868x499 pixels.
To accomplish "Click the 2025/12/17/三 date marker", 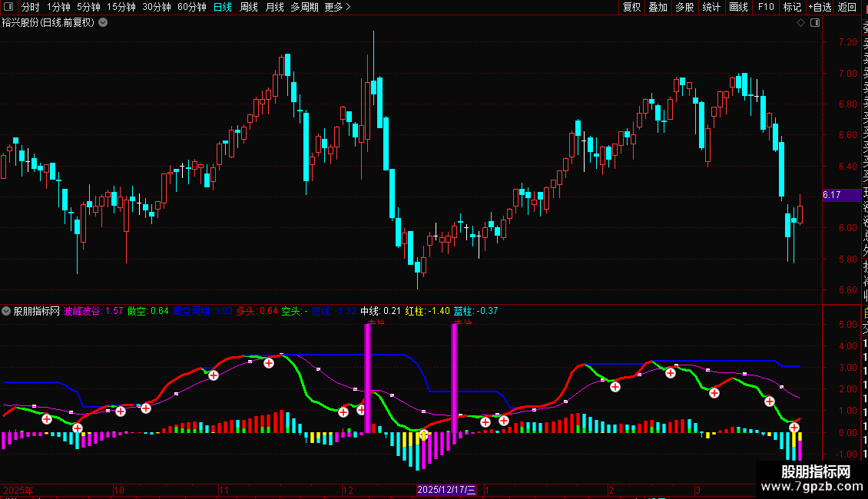I will click(446, 490).
